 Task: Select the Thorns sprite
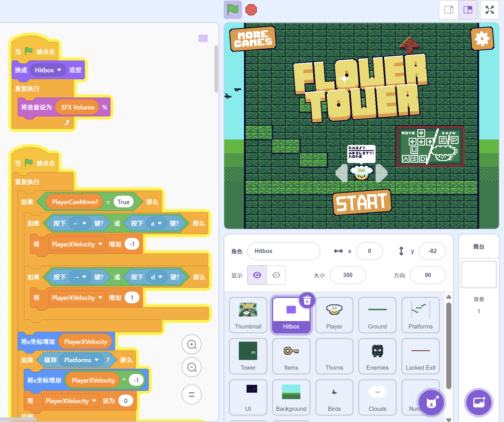334,356
